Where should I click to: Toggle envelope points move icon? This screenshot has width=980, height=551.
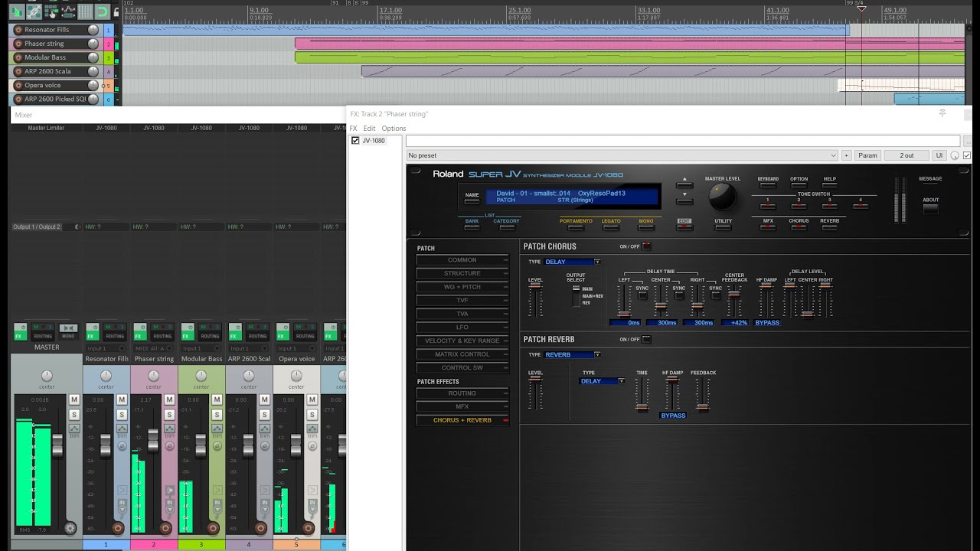[67, 11]
